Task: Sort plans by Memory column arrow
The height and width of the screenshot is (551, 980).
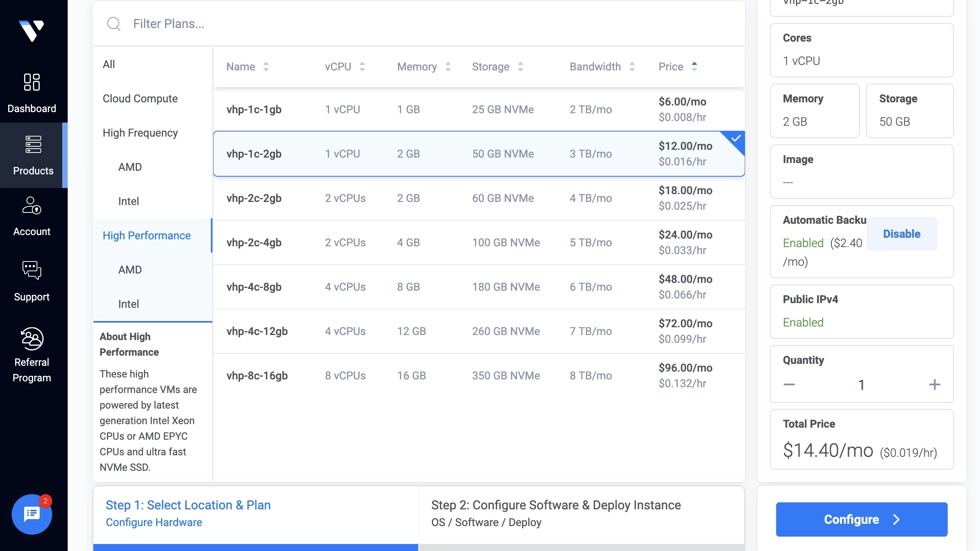Action: click(448, 67)
